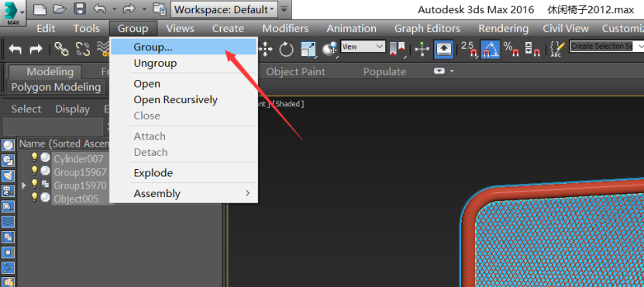
Task: Click the Save File floppy icon
Action: (x=79, y=9)
